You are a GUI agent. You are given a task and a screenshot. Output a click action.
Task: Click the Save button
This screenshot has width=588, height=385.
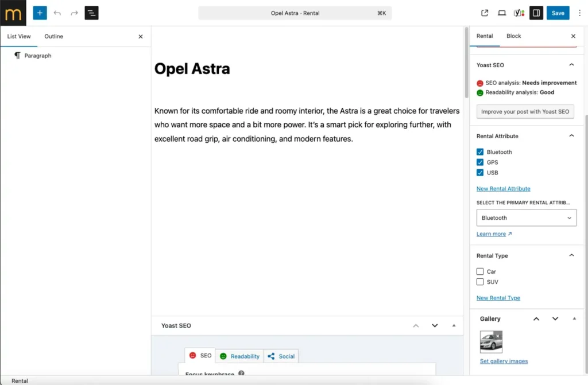558,13
